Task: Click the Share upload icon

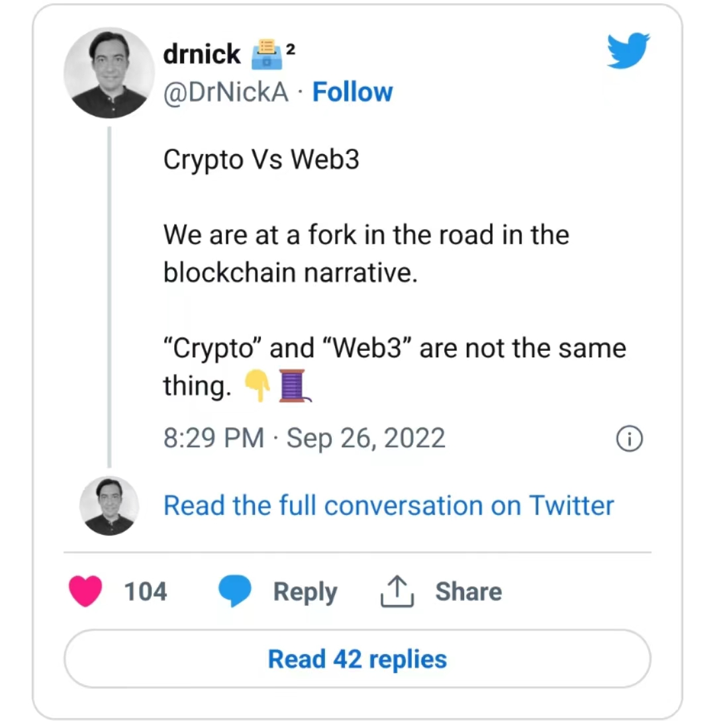Action: point(397,591)
